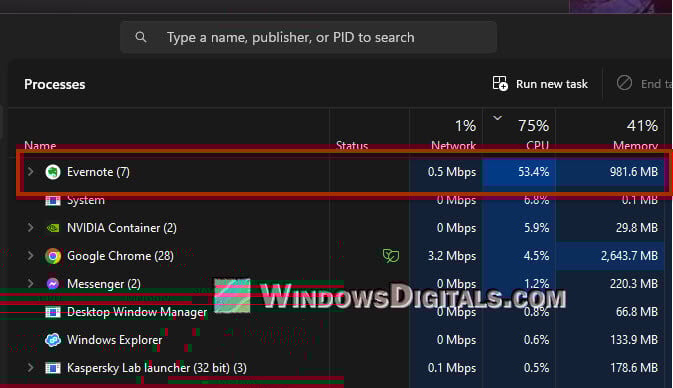Sort processes by Name column
The height and width of the screenshot is (388, 673).
pyautogui.click(x=40, y=146)
